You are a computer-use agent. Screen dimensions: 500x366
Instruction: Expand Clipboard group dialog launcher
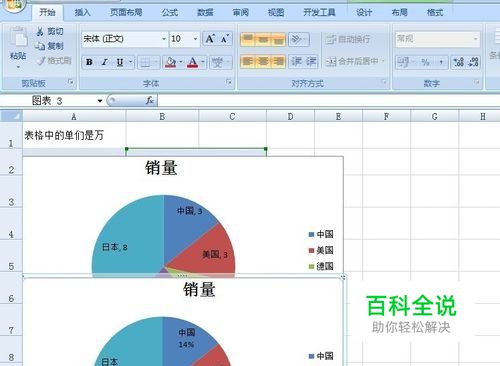71,82
